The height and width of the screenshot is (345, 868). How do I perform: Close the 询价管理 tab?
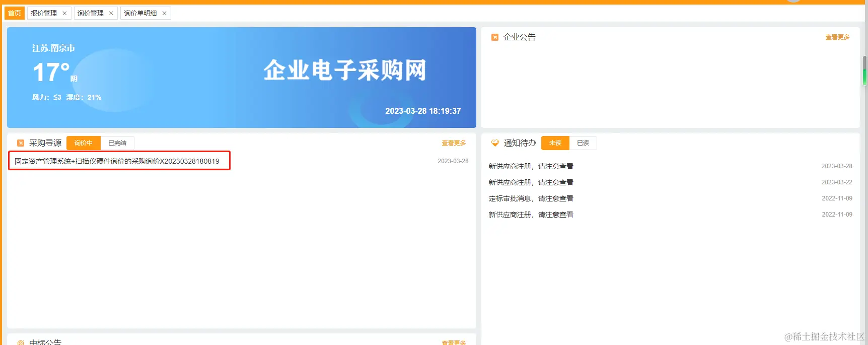pyautogui.click(x=111, y=13)
